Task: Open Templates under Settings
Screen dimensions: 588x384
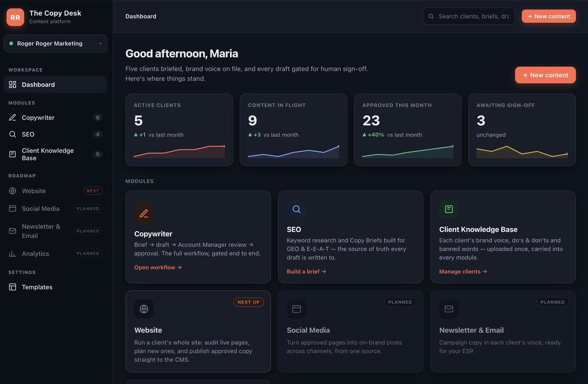Action: pos(55,287)
